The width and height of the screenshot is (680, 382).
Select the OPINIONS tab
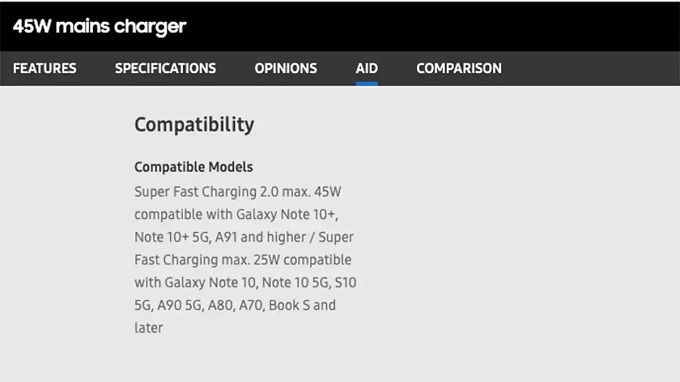286,69
